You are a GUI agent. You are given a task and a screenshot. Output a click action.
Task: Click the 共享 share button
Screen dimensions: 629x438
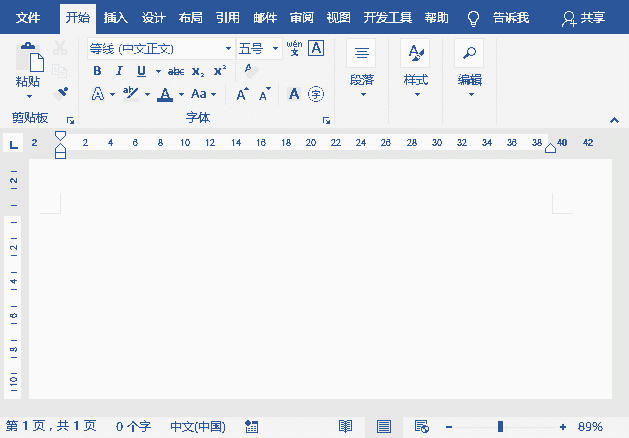click(x=583, y=17)
